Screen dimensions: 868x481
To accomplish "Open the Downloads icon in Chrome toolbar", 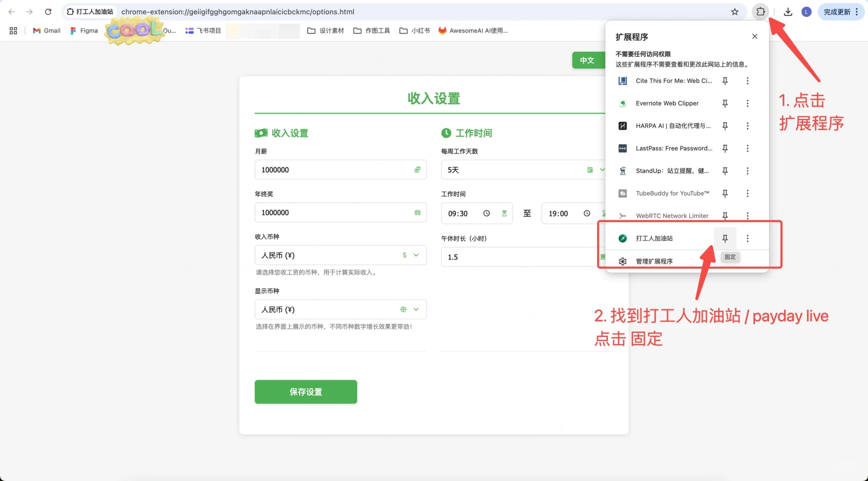I will (x=787, y=12).
